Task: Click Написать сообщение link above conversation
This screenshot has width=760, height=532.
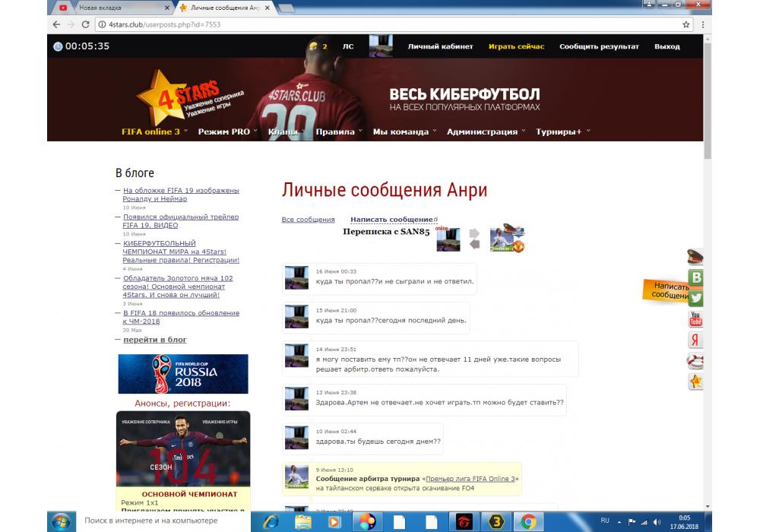Action: (391, 220)
